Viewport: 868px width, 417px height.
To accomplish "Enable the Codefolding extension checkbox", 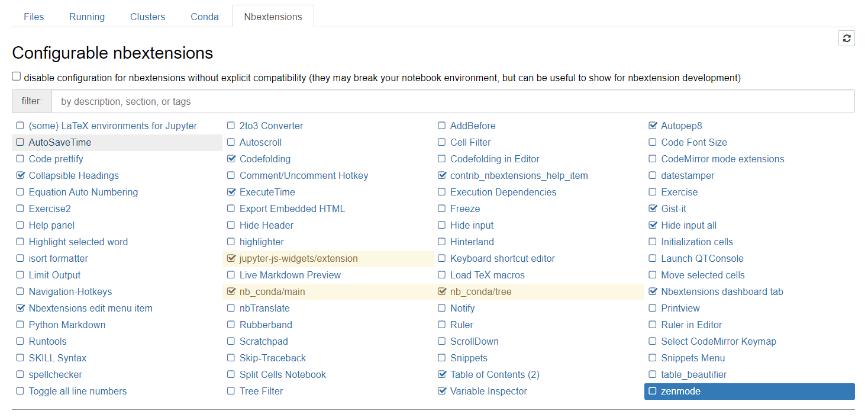I will (x=231, y=159).
